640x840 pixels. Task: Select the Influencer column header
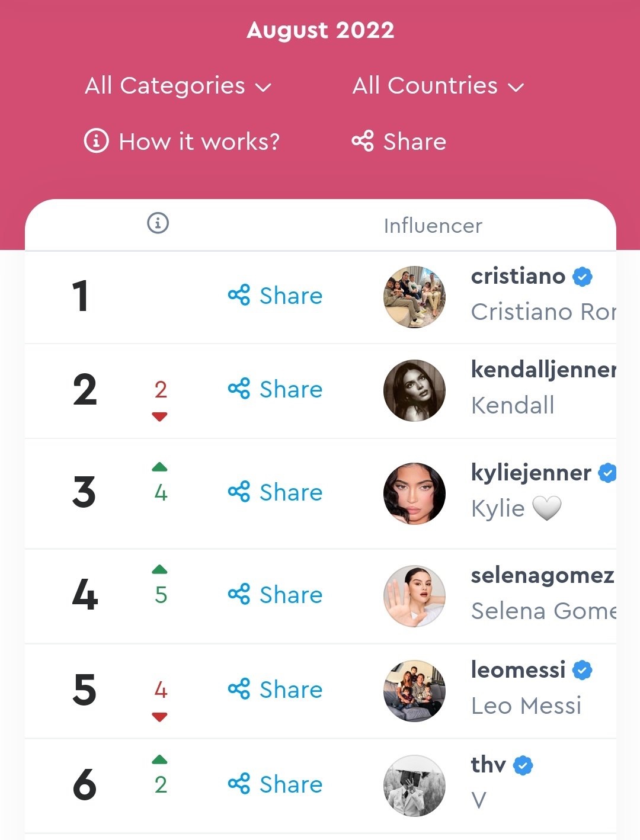click(x=433, y=226)
